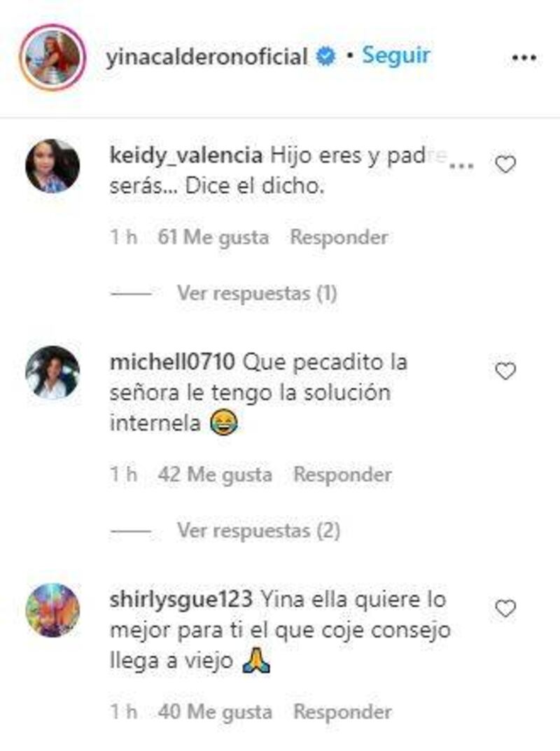Expand Ver respuestas (2)
Image resolution: width=560 pixels, height=751 pixels.
click(259, 531)
